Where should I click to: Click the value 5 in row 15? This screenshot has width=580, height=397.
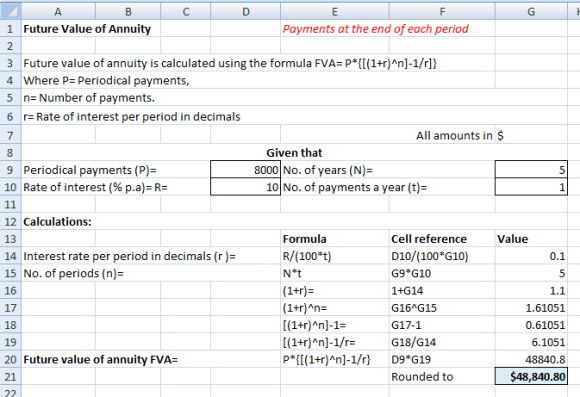pyautogui.click(x=531, y=273)
